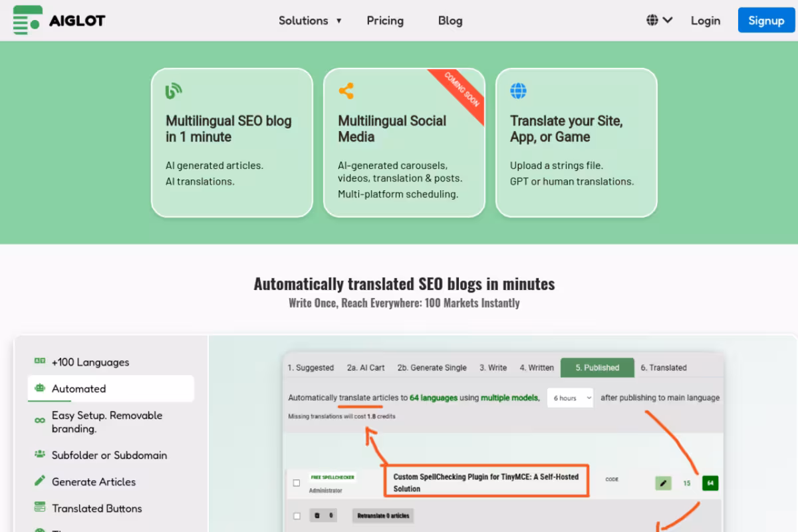Click the Automatically translated SEO blogs heading
This screenshot has height=532, width=798.
click(x=404, y=284)
